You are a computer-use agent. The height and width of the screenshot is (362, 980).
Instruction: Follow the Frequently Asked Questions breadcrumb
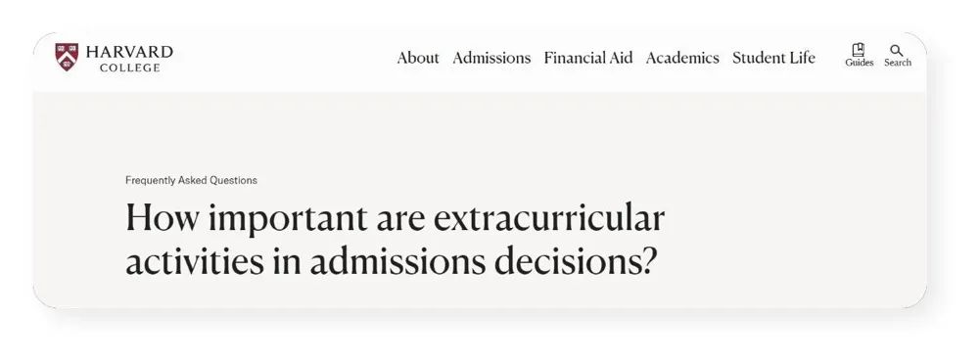point(191,180)
